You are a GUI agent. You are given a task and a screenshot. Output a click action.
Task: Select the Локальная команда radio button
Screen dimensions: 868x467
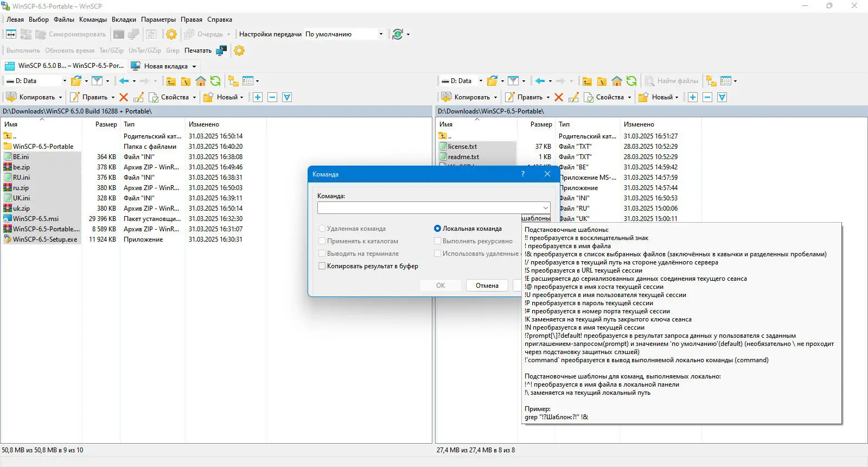coord(437,229)
